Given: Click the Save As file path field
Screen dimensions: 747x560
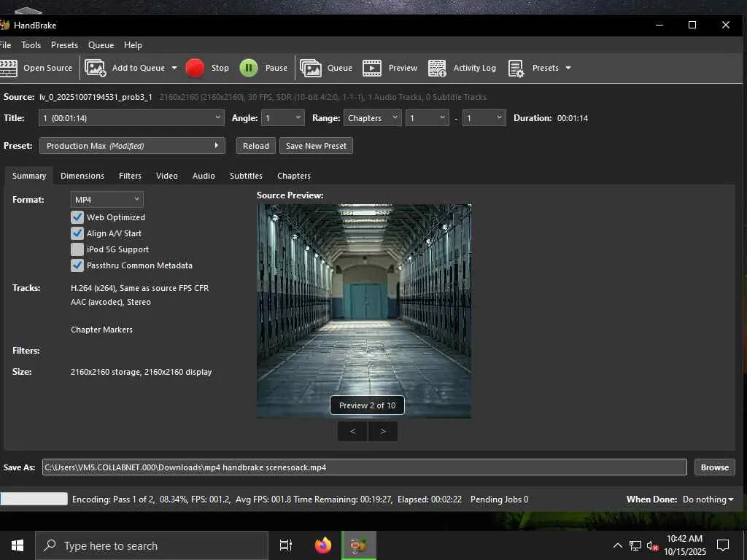Looking at the screenshot, I should click(364, 467).
